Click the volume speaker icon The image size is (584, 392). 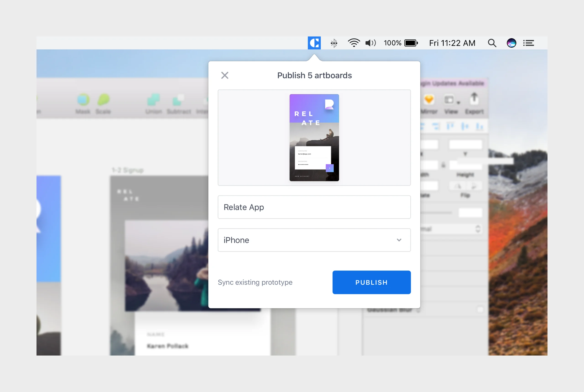coord(370,43)
